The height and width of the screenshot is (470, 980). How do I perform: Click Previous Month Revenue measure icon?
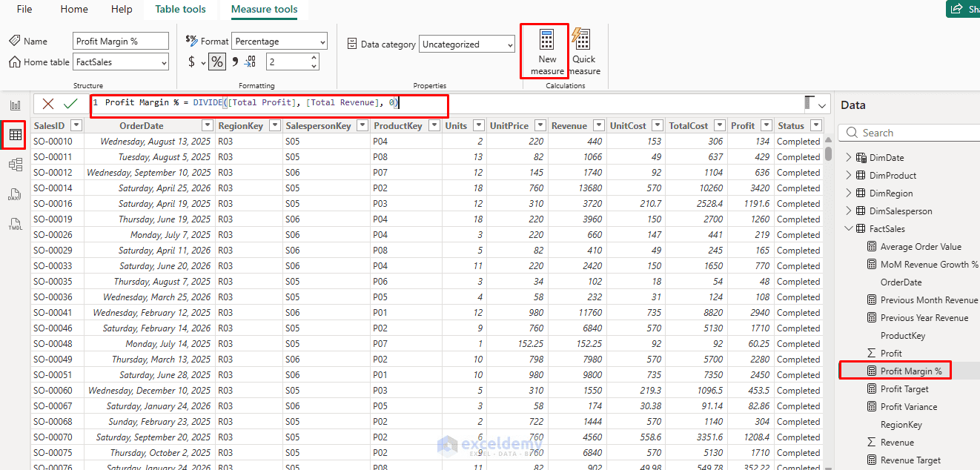[872, 300]
